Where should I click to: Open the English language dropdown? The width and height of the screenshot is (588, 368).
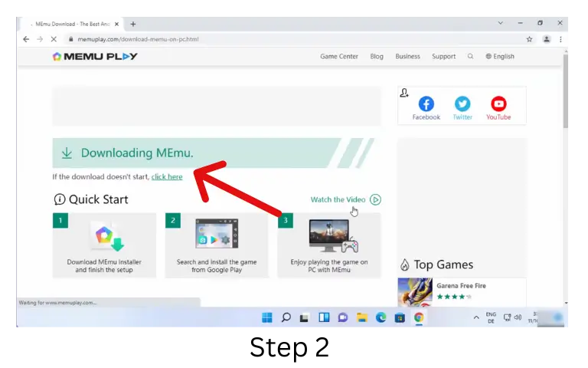(500, 56)
